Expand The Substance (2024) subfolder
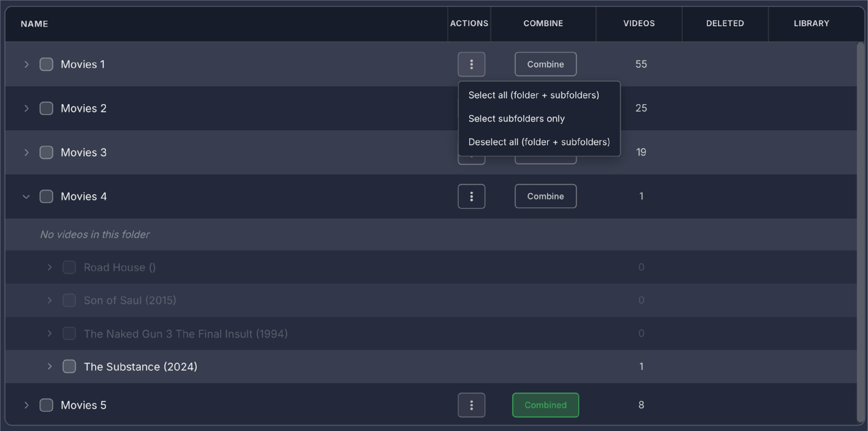 point(50,367)
